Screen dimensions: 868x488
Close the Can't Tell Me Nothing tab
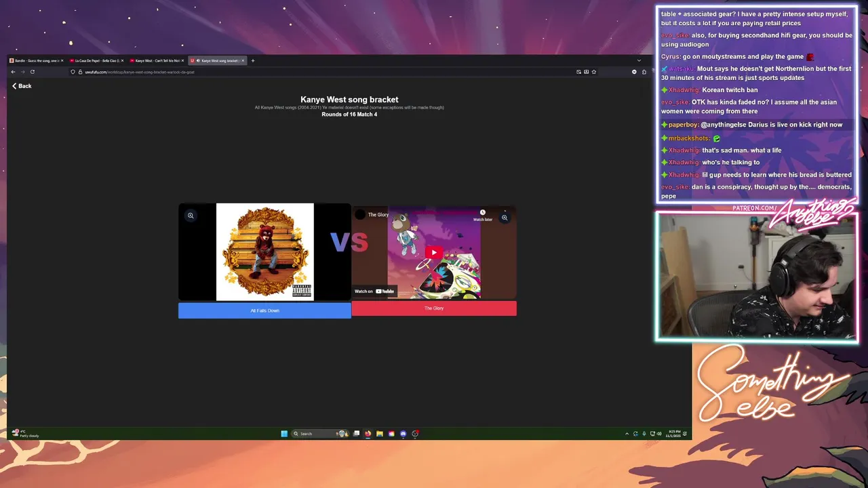click(x=182, y=60)
